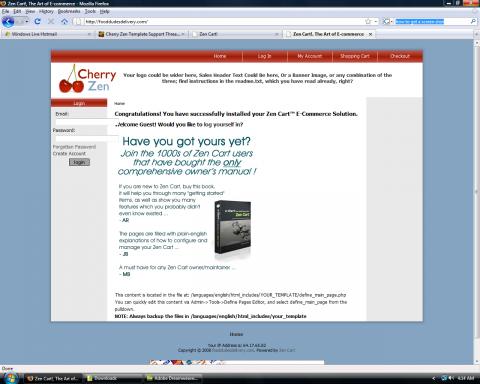Run search with the magnifier icon
This screenshot has width=480, height=384.
473,21
